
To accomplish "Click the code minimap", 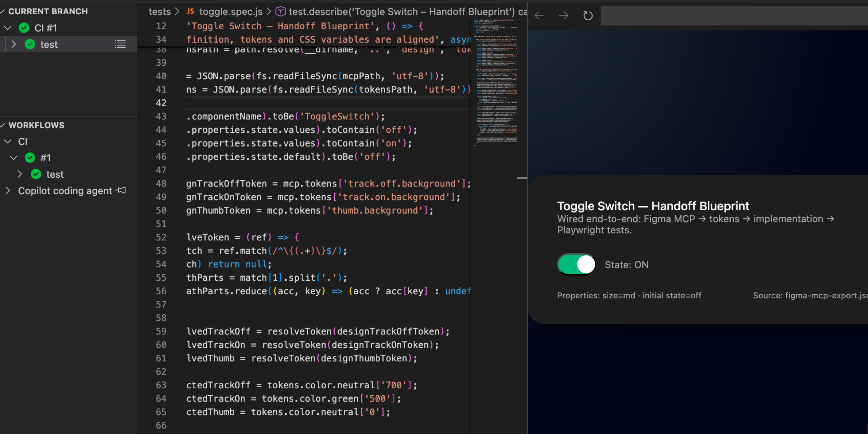I will point(495,83).
